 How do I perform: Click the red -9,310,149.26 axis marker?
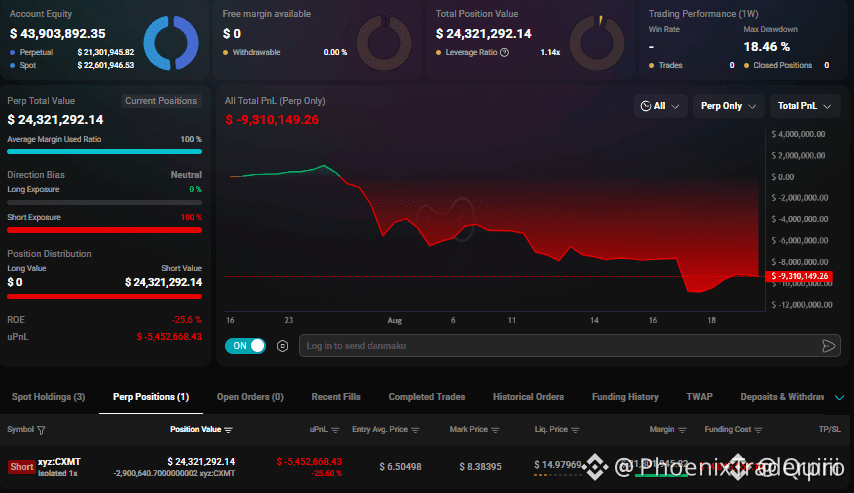click(799, 276)
